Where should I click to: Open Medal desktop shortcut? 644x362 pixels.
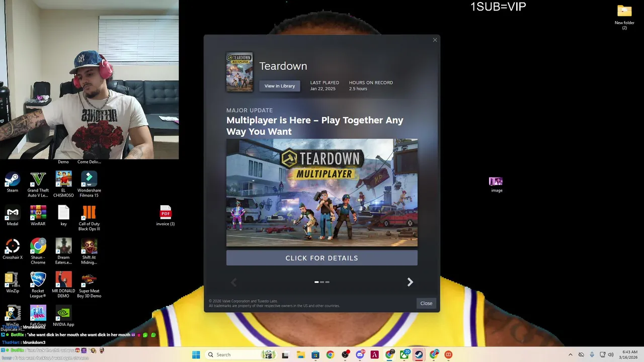pyautogui.click(x=13, y=216)
